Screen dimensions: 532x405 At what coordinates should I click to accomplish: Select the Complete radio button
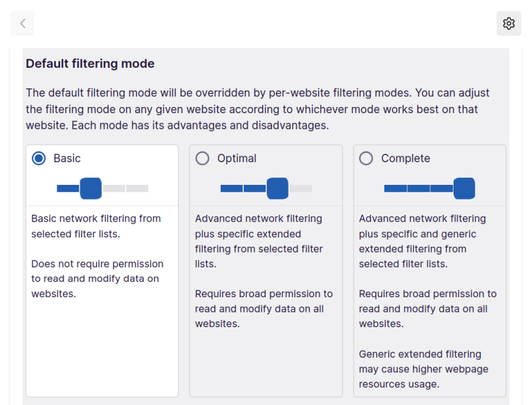coord(366,158)
